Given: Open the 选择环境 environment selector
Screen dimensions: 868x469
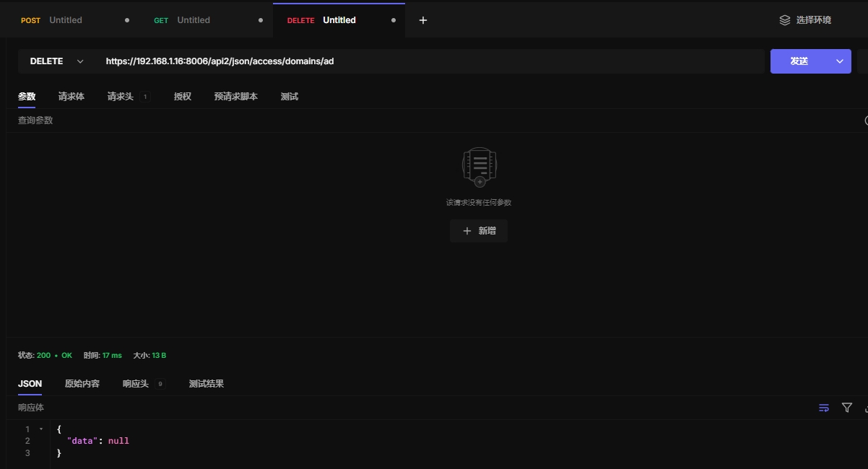Looking at the screenshot, I should [813, 20].
